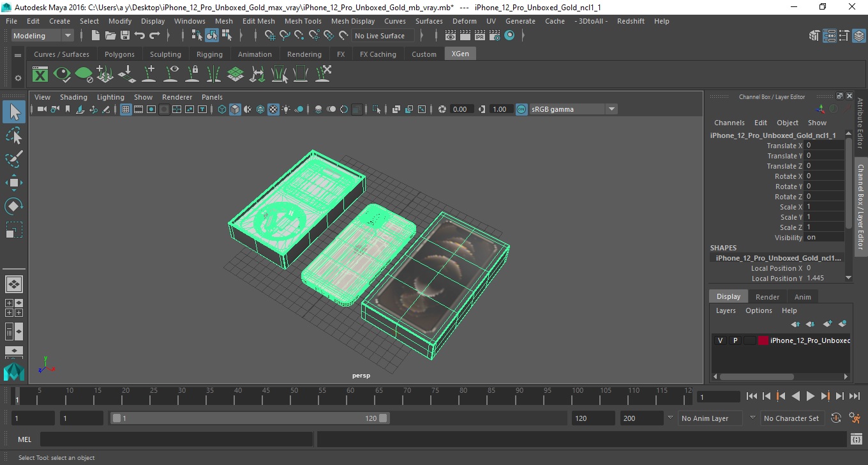Image resolution: width=868 pixels, height=465 pixels.
Task: Click the XGen preview eye-check shelf icon
Action: click(x=62, y=75)
